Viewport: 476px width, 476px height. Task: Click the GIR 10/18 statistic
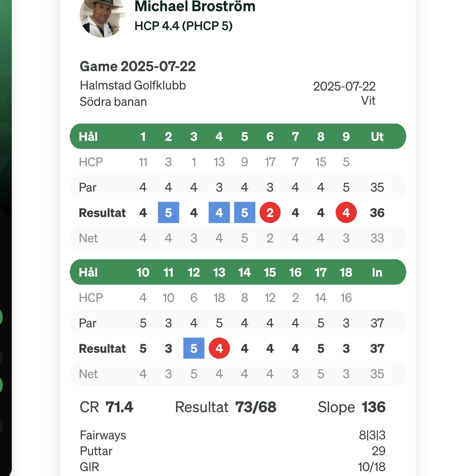click(x=232, y=467)
